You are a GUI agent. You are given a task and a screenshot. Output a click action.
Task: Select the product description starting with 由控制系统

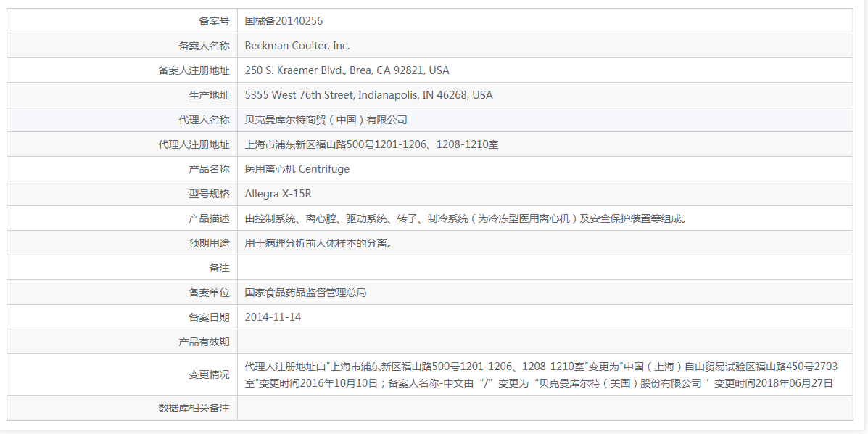coord(468,218)
